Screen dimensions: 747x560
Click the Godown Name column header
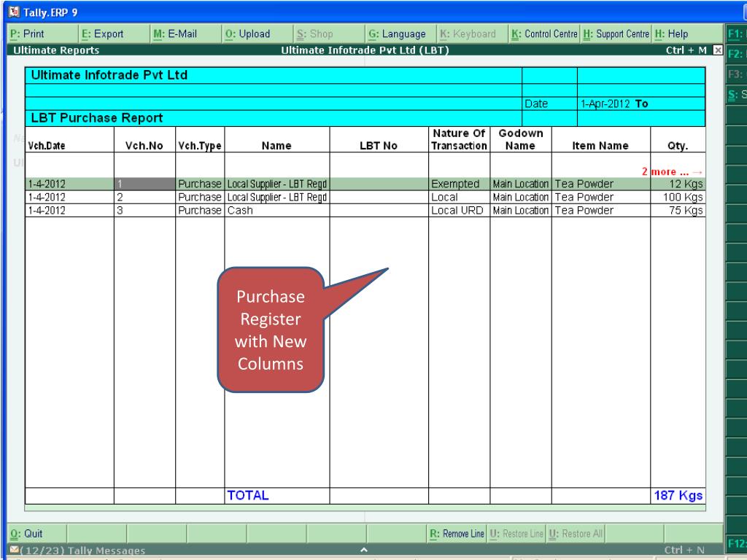pos(520,139)
